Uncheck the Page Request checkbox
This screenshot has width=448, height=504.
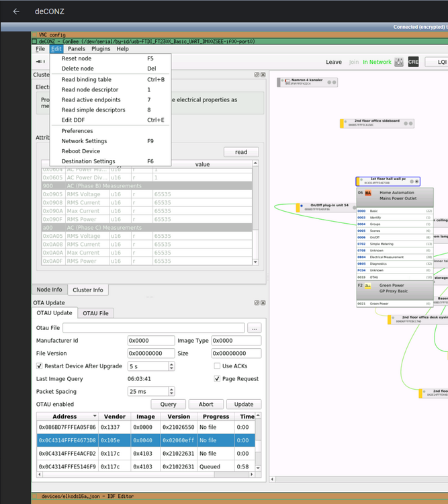(217, 379)
